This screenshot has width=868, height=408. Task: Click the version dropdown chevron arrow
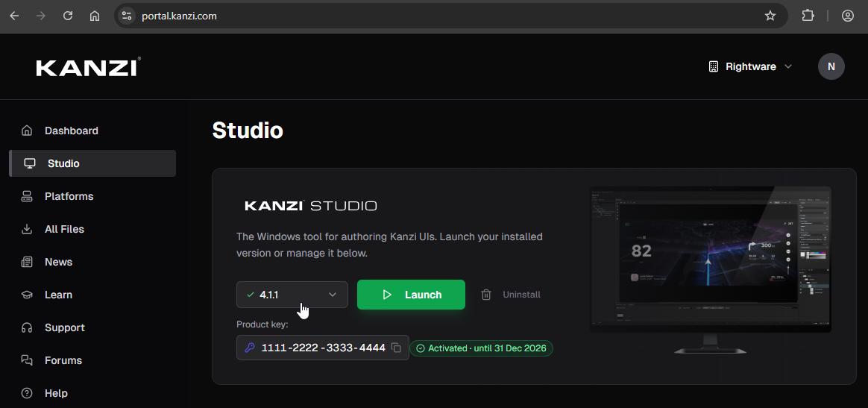coord(333,295)
